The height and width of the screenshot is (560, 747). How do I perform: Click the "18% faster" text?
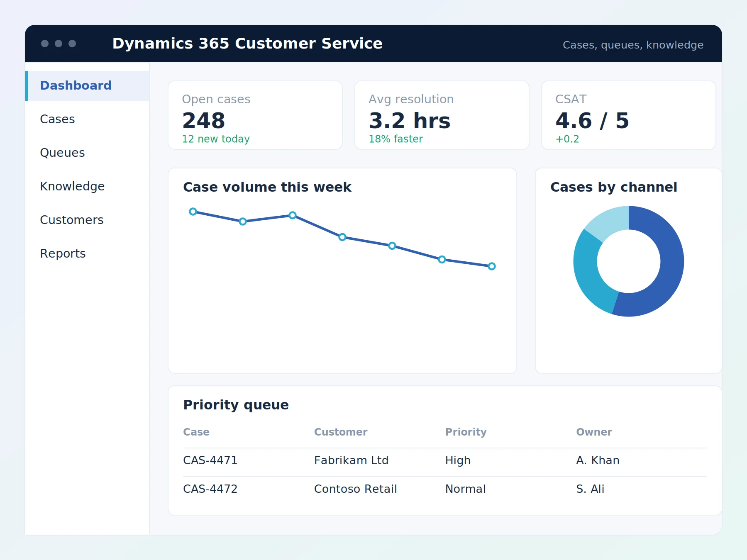tap(395, 139)
